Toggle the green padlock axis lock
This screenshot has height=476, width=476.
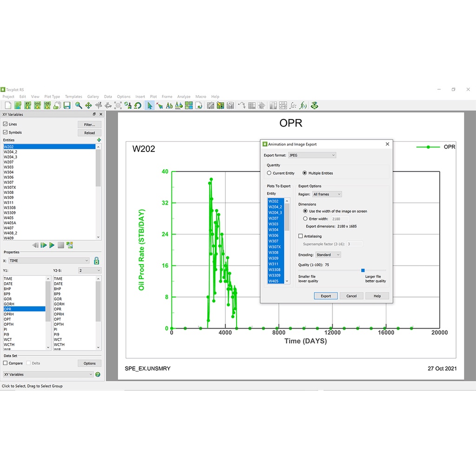[x=97, y=260]
